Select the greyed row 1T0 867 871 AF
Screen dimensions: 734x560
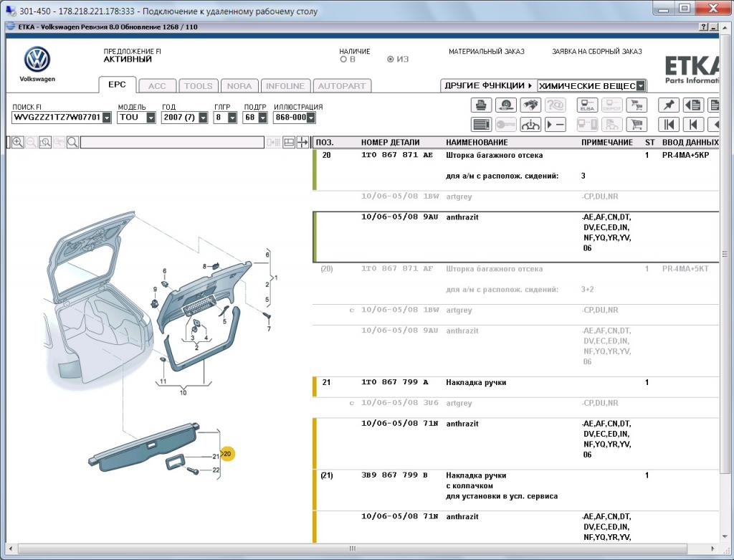coord(397,269)
